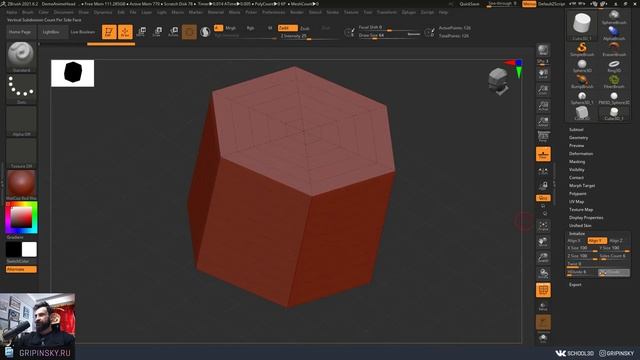
Task: Expand Visibility sub-palette
Action: click(577, 170)
